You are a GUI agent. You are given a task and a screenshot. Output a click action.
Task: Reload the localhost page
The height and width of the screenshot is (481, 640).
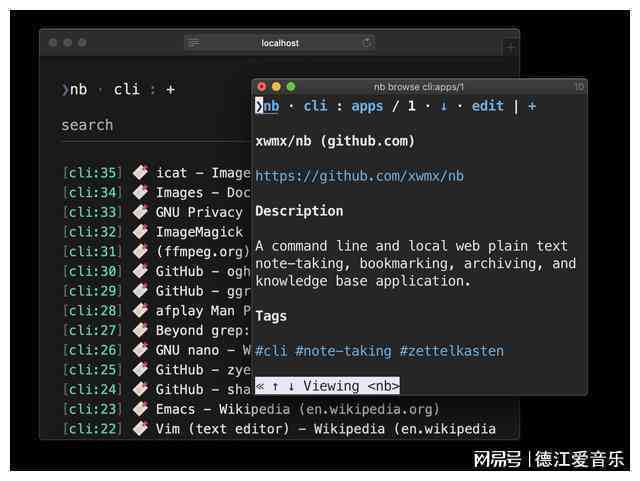(x=367, y=42)
